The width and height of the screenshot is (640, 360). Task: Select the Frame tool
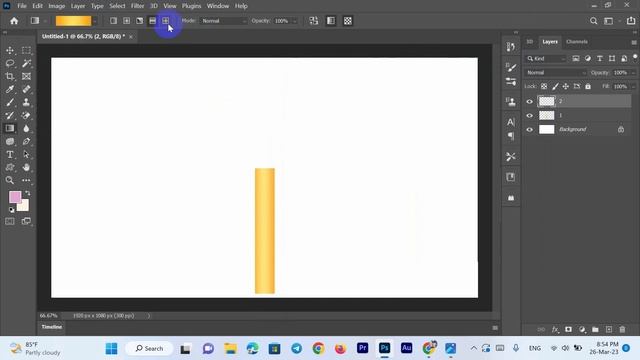coord(26,76)
